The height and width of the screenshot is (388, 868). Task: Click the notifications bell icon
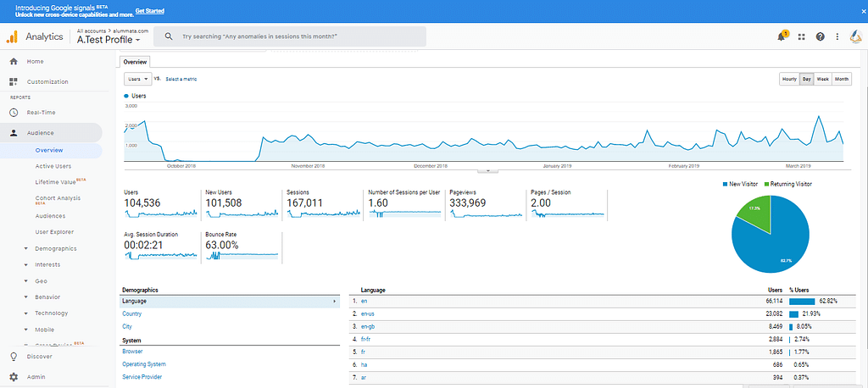tap(781, 36)
